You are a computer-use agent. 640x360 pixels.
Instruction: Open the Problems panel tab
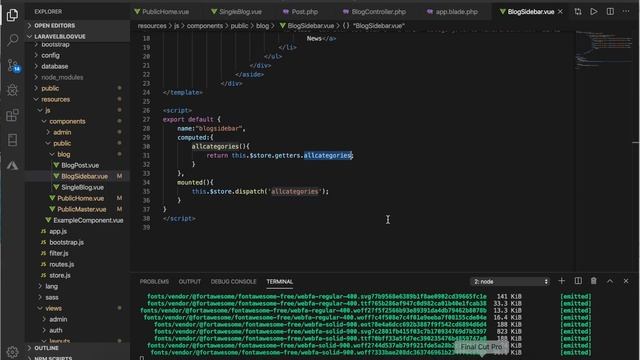coord(154,282)
